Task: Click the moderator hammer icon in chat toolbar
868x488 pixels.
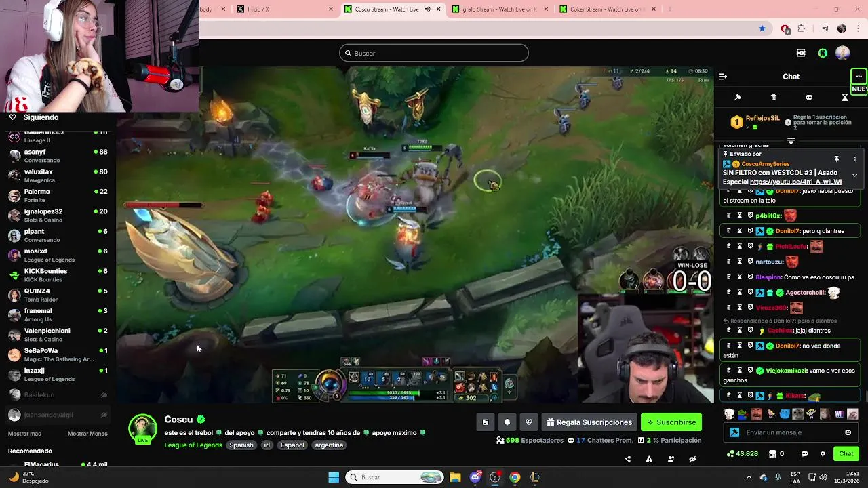Action: point(738,98)
